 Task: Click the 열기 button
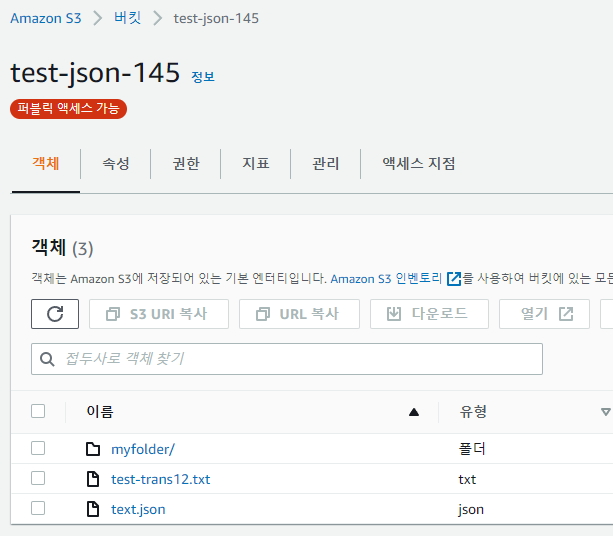click(x=544, y=314)
